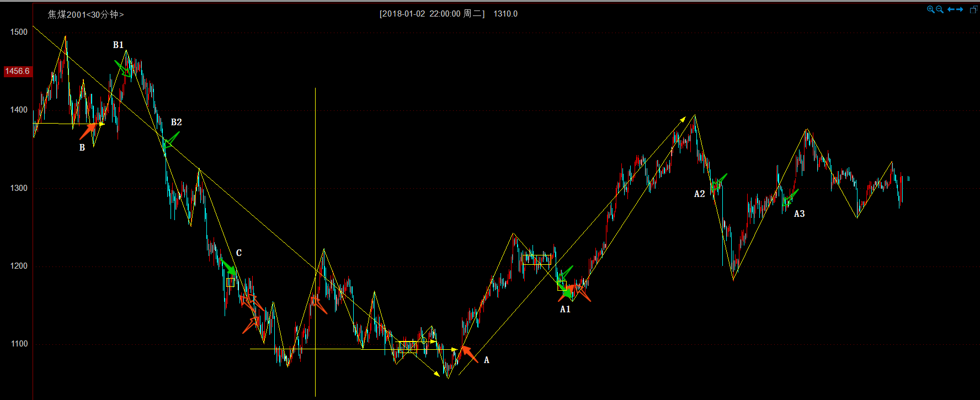Click the restore window icon at top right
Viewport: 980px width, 400px height.
click(x=973, y=9)
